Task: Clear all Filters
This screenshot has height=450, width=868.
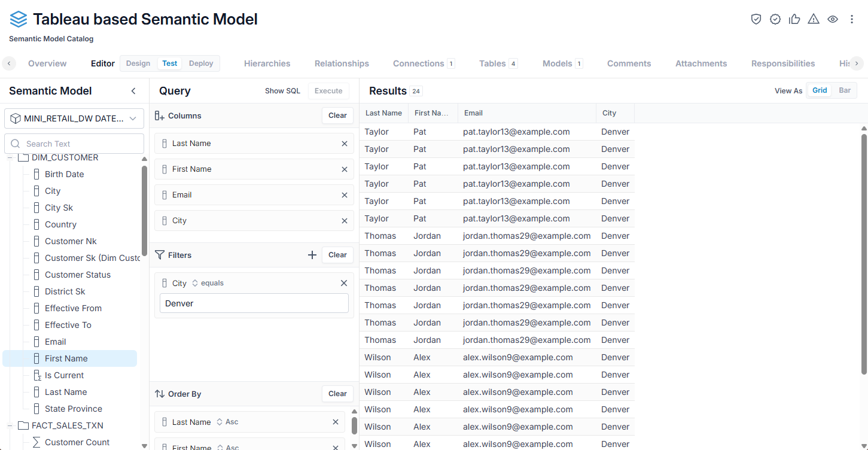Action: click(337, 255)
